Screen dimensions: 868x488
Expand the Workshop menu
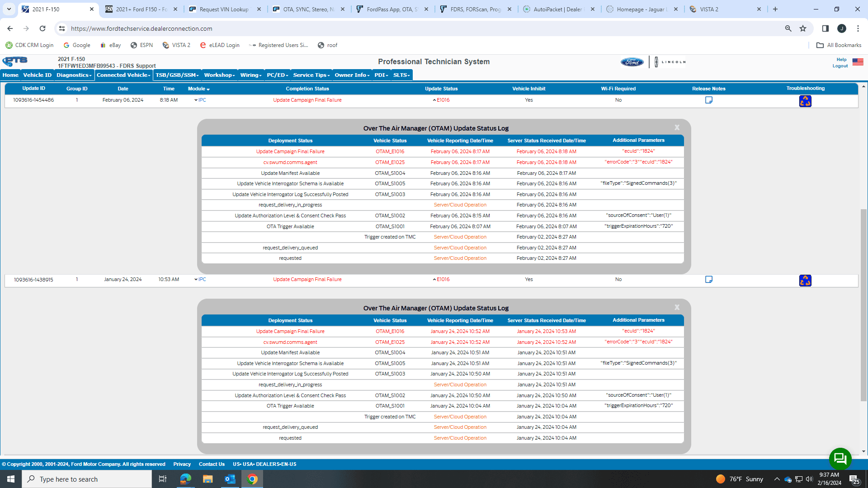tap(219, 75)
